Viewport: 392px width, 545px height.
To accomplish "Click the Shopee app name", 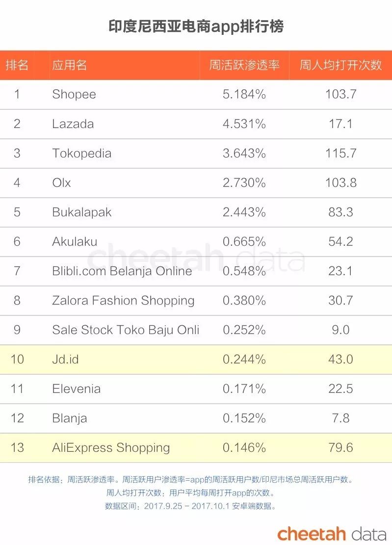I will pyautogui.click(x=74, y=94).
